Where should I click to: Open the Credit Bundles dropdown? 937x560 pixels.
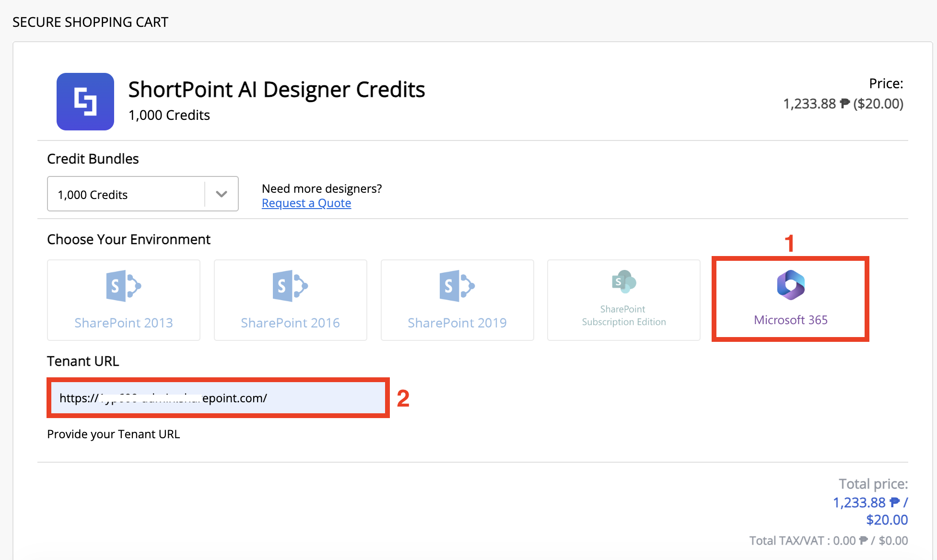[143, 194]
